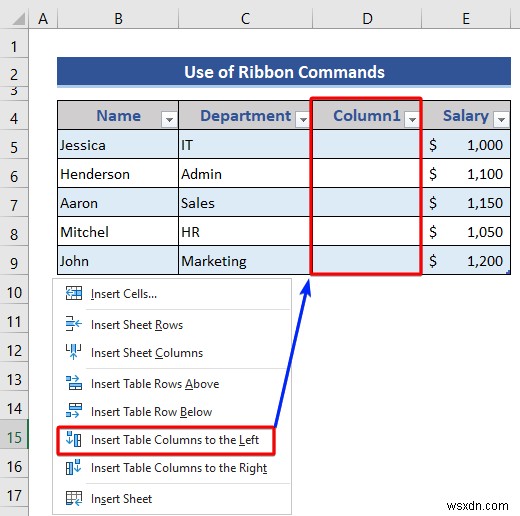Choose Insert Table Row Below text
Viewport: 520px width, 516px height.
click(x=151, y=412)
